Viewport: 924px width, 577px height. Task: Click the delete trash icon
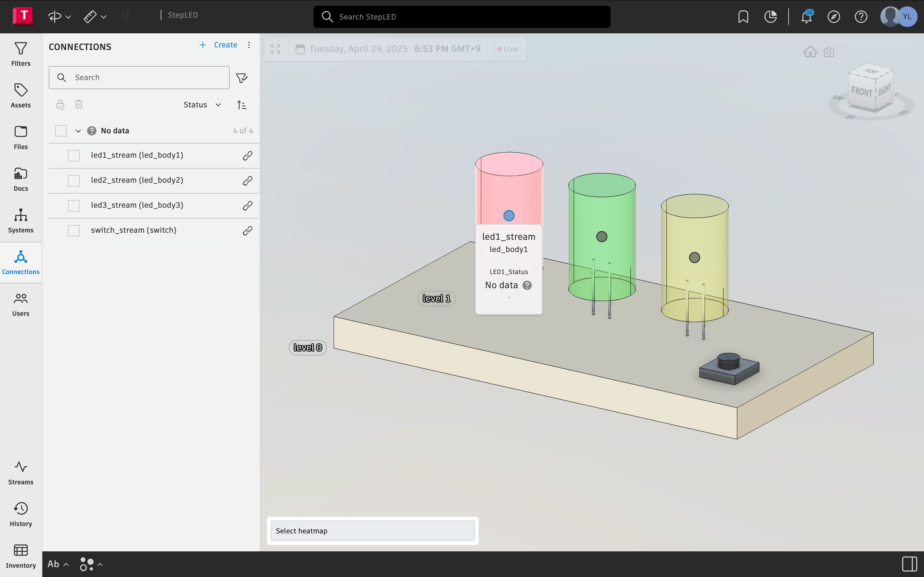[x=79, y=105]
